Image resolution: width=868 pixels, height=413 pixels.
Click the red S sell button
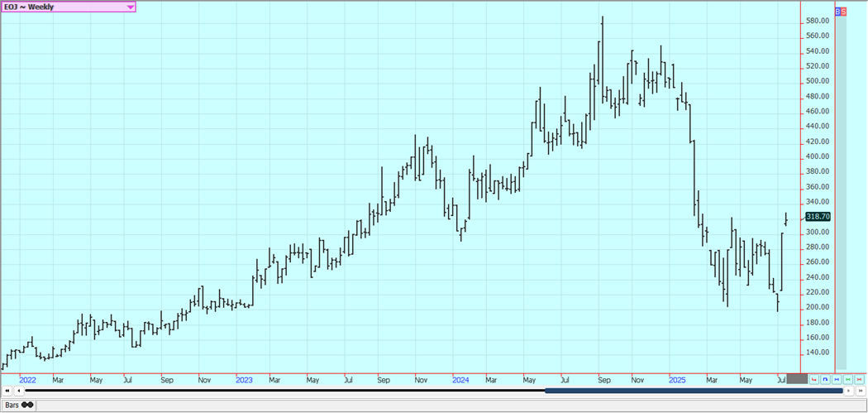pos(843,11)
